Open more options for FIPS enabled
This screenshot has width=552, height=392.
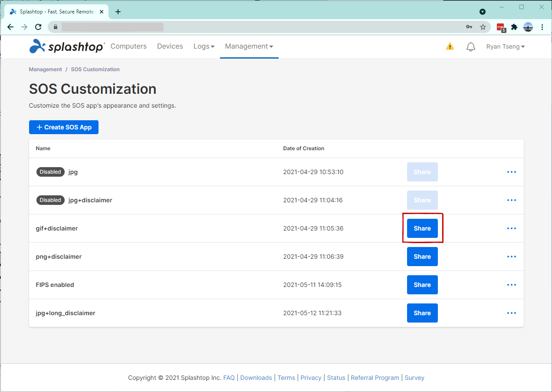tap(512, 285)
